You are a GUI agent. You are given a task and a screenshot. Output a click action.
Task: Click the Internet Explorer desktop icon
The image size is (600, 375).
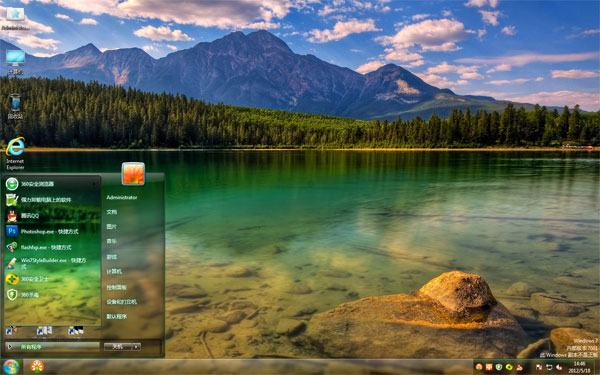(x=15, y=153)
